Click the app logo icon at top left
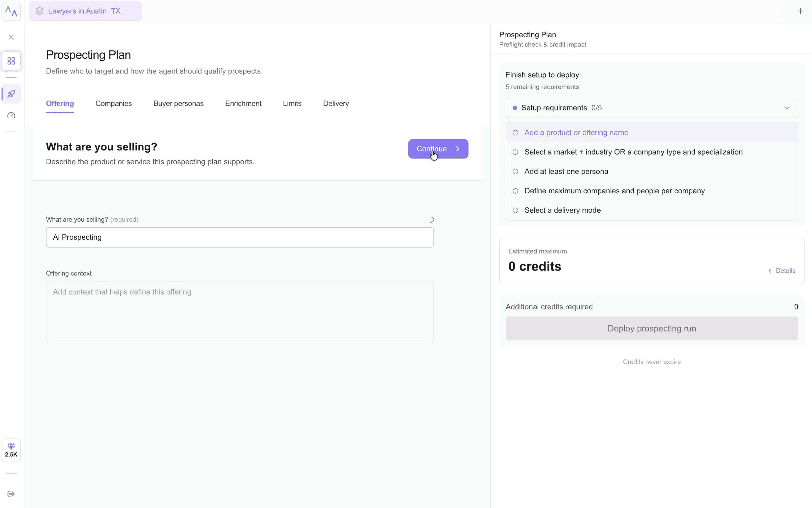Screen dimensions: 812x508 click(11, 11)
